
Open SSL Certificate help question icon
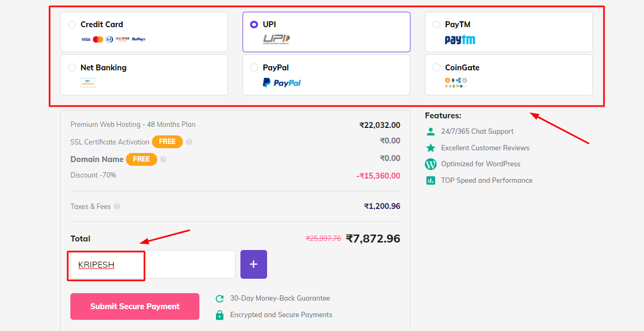pyautogui.click(x=189, y=142)
